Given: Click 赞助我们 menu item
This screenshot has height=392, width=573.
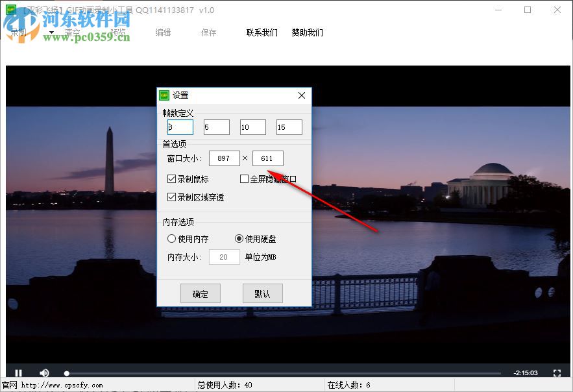Looking at the screenshot, I should pos(306,32).
